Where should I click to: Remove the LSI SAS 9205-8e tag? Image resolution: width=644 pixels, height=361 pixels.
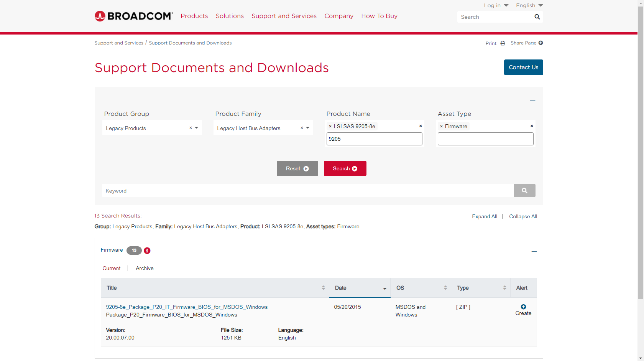click(x=330, y=126)
